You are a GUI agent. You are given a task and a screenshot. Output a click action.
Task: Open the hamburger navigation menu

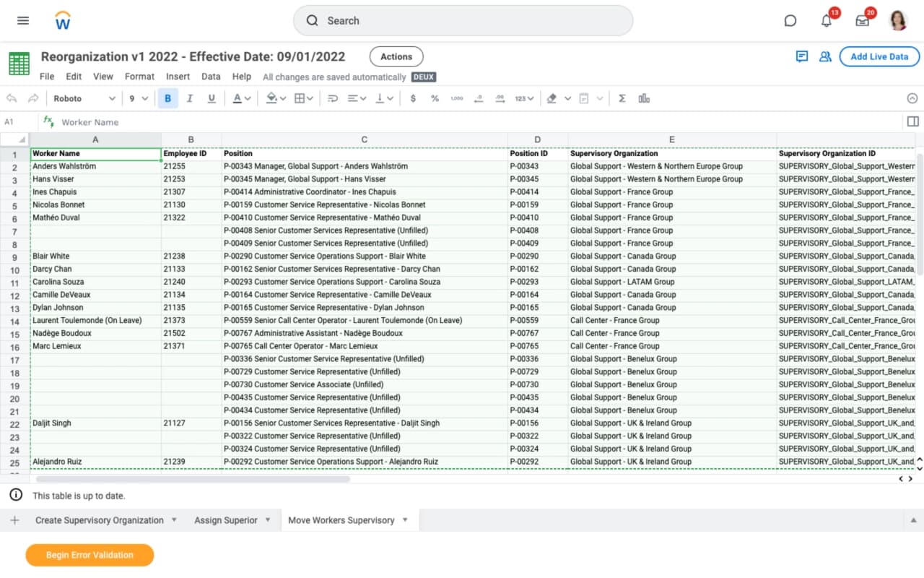coord(23,20)
